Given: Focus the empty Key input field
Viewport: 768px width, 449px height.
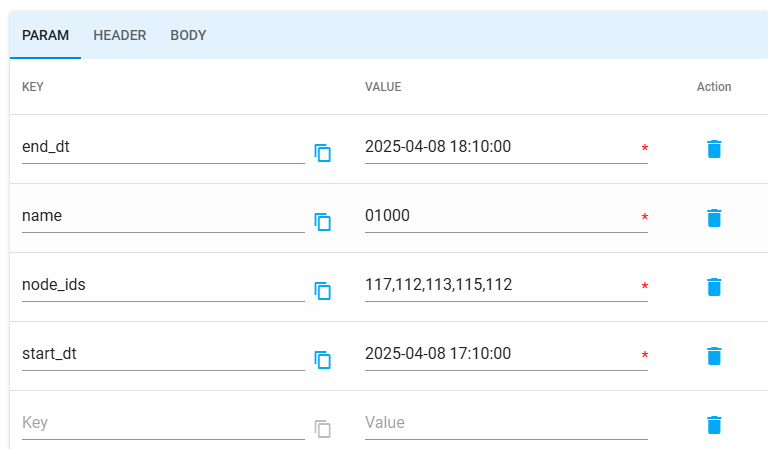Looking at the screenshot, I should point(162,423).
